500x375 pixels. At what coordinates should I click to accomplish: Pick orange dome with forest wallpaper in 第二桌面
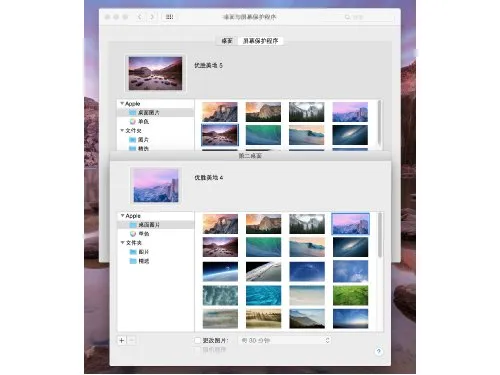pos(263,224)
